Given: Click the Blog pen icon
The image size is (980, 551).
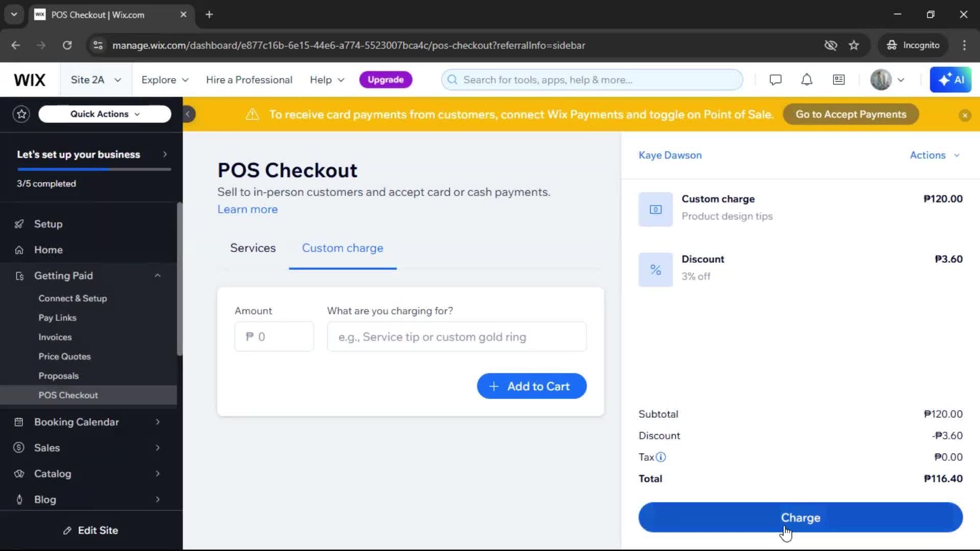Looking at the screenshot, I should pyautogui.click(x=19, y=499).
